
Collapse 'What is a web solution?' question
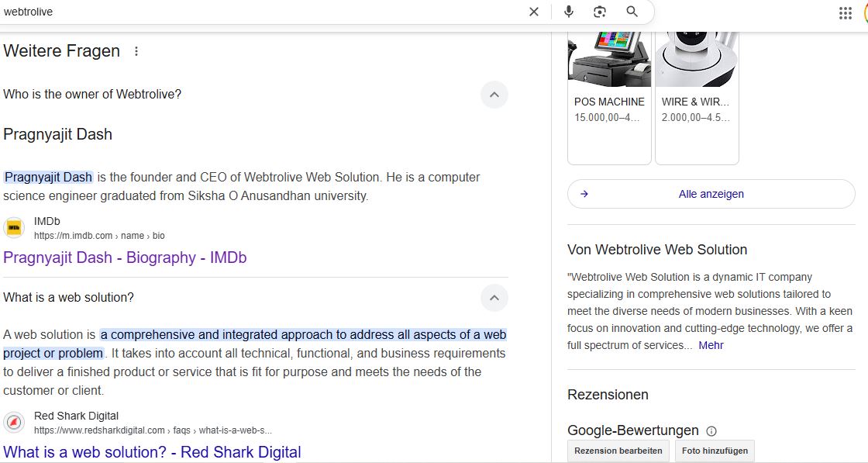[x=494, y=297]
